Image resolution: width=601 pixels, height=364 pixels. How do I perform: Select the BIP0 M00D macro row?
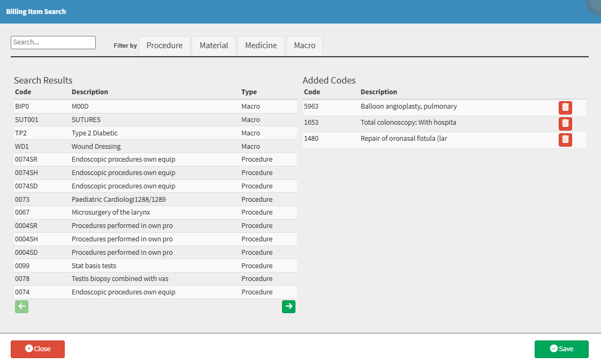(80, 107)
